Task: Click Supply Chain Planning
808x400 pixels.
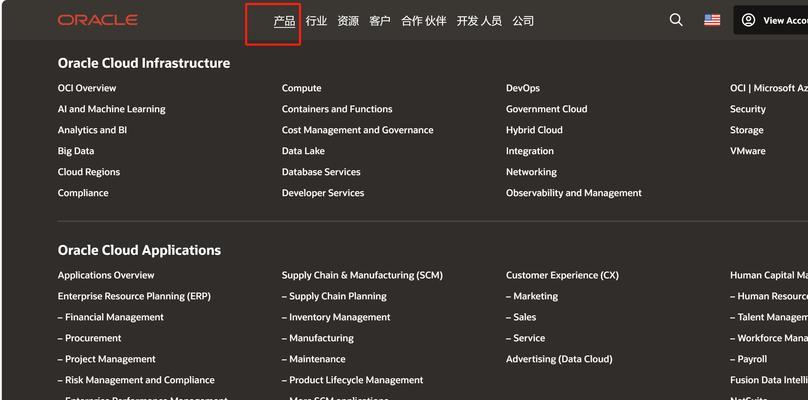Action: pyautogui.click(x=334, y=296)
